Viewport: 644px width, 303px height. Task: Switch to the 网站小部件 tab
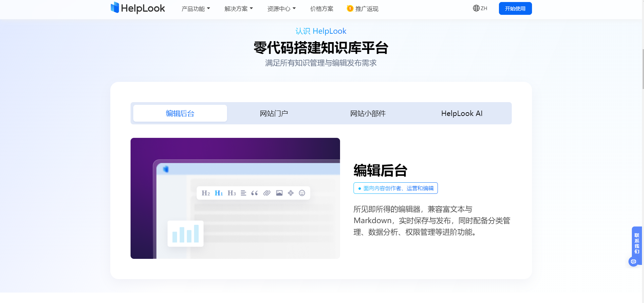tap(368, 113)
